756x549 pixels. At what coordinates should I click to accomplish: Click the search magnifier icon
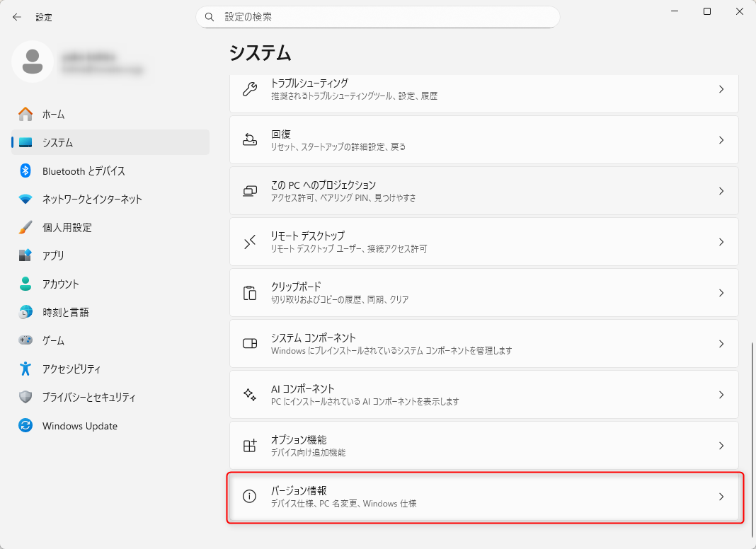coord(210,17)
